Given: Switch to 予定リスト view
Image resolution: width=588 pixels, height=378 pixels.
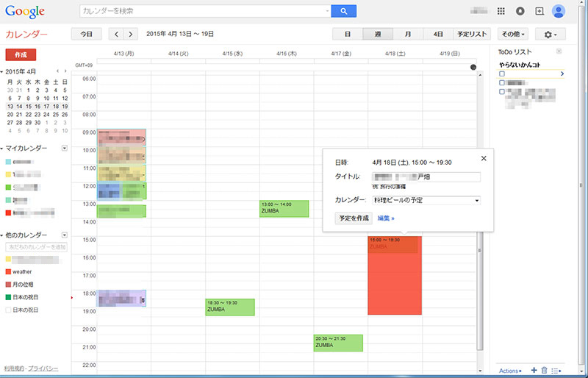Looking at the screenshot, I should [472, 34].
